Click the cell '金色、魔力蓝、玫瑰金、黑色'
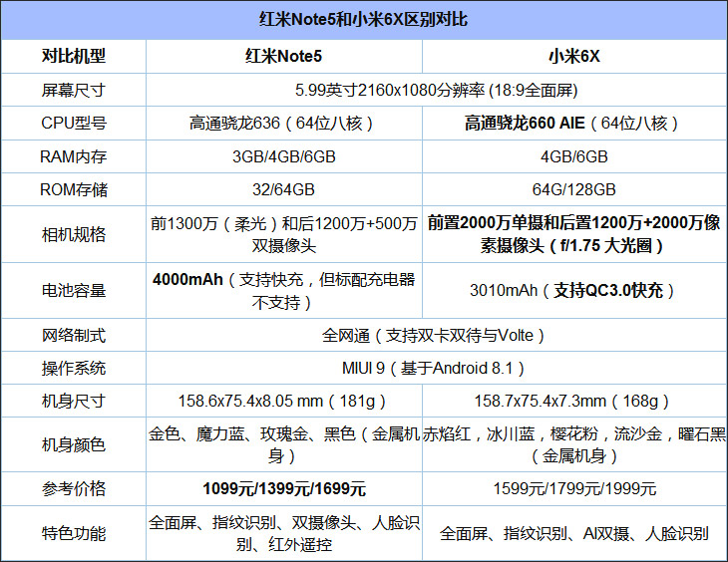 [283, 444]
